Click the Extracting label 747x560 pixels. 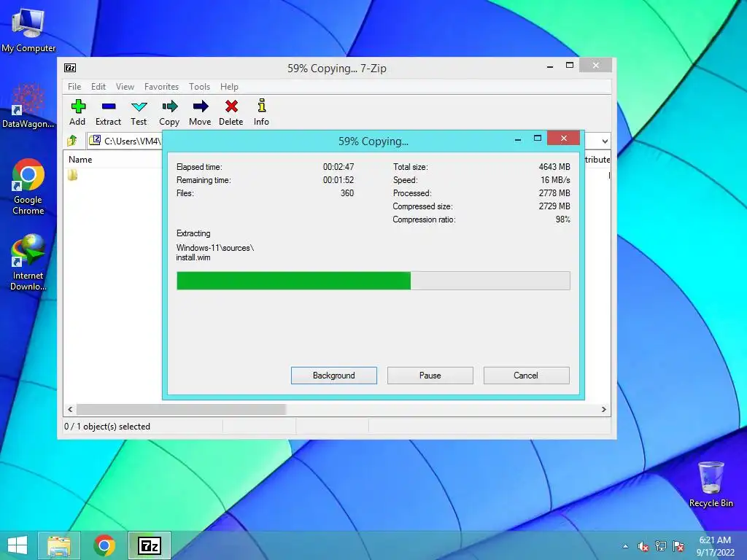193,233
